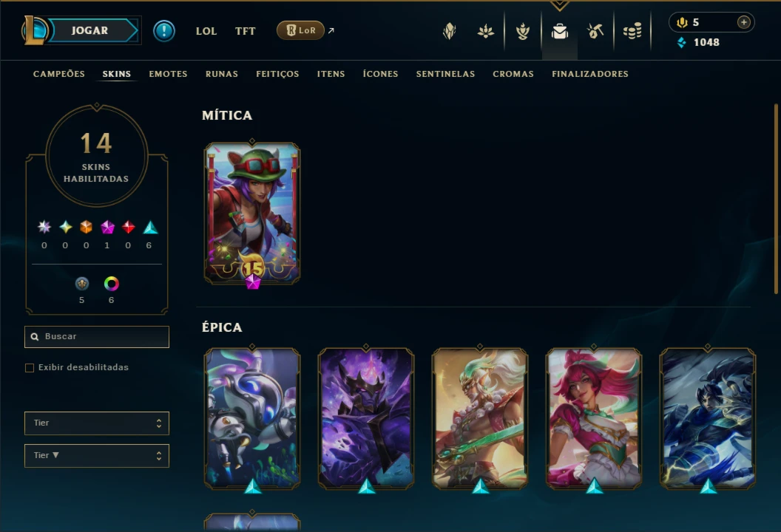The height and width of the screenshot is (532, 781).
Task: Click the Buscar search field
Action: pos(97,337)
